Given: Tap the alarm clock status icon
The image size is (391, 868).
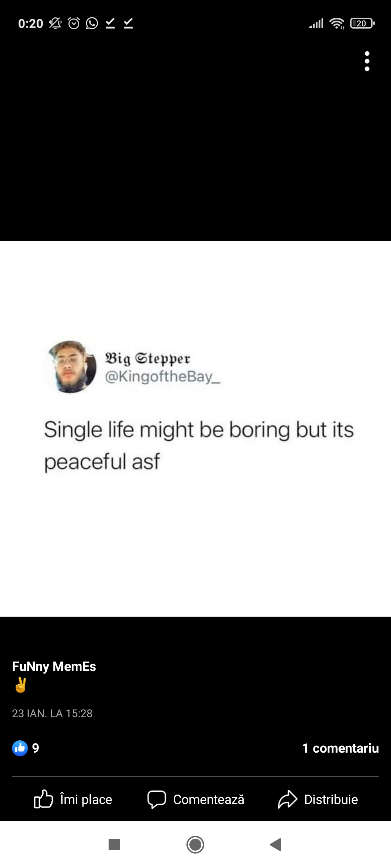Looking at the screenshot, I should point(74,24).
